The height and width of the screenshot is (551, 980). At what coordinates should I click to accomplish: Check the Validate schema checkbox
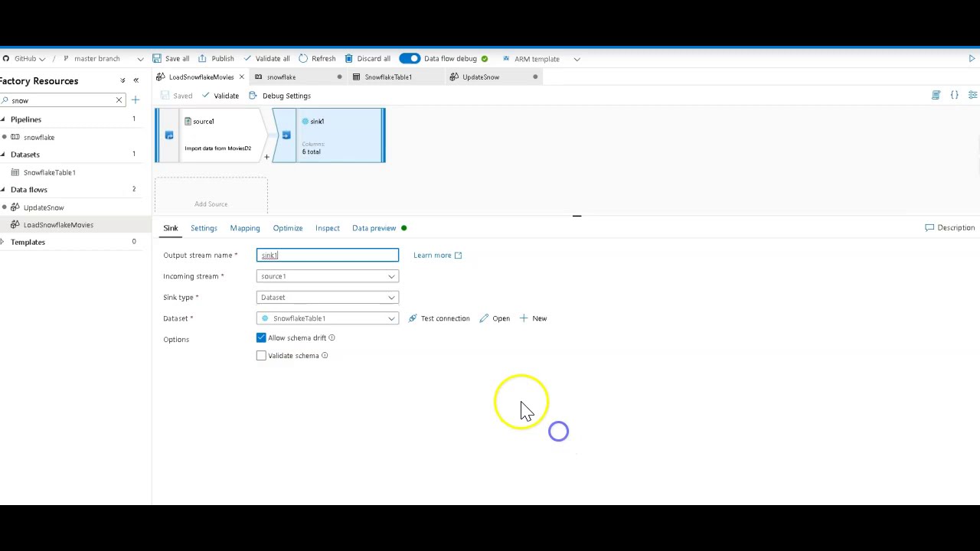coord(261,356)
